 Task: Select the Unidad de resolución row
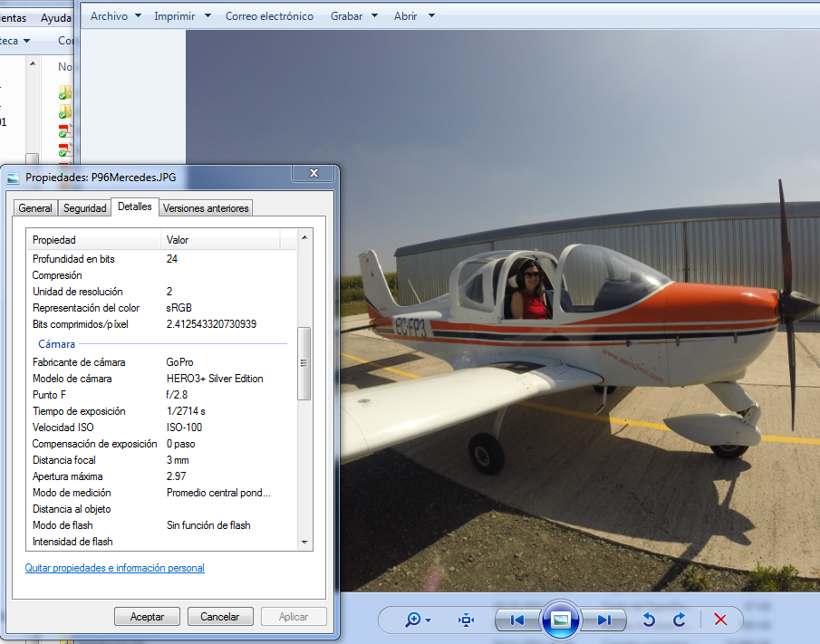[x=161, y=291]
